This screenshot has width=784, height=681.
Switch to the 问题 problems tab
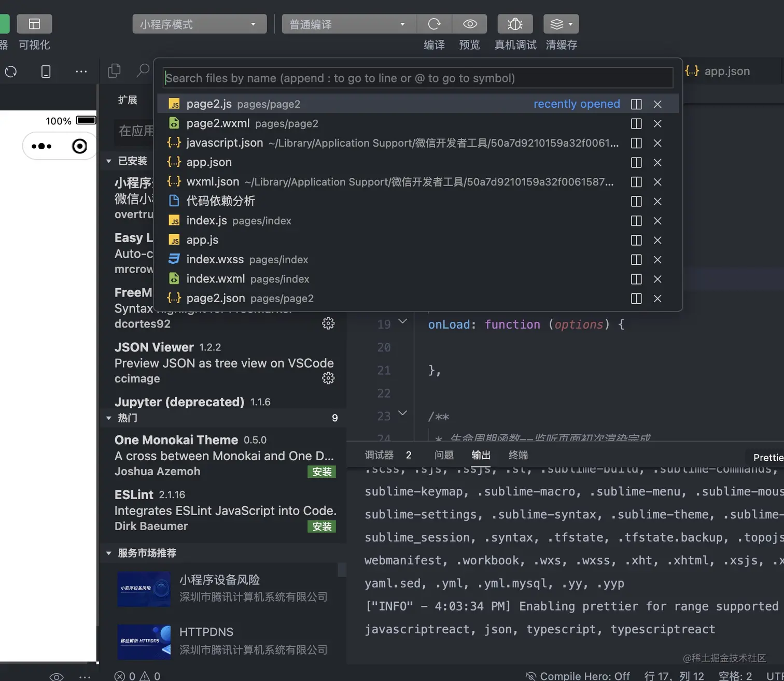click(444, 455)
